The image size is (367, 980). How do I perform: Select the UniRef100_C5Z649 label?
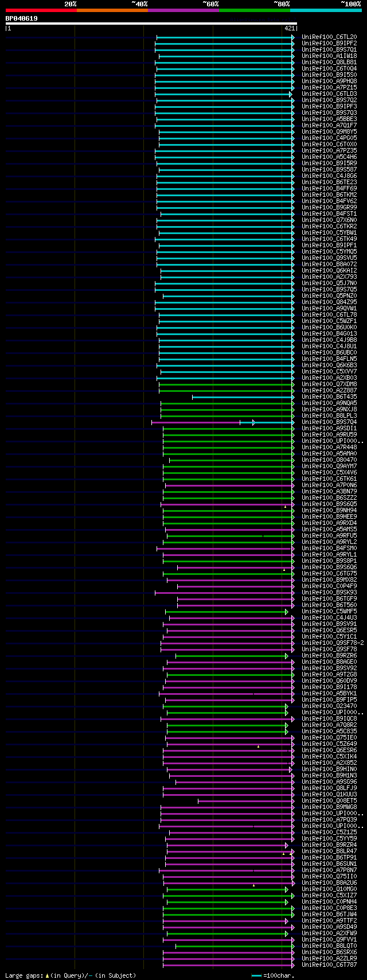point(329,744)
